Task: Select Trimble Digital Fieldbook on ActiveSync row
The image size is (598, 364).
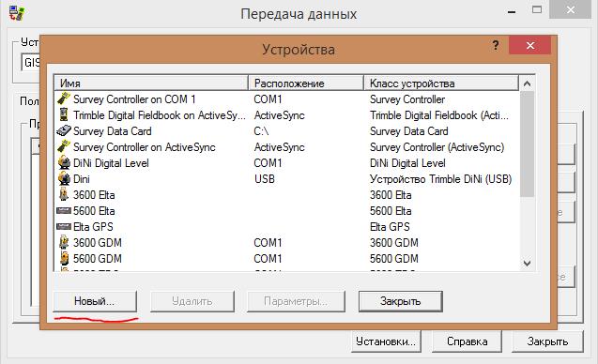Action: click(287, 115)
